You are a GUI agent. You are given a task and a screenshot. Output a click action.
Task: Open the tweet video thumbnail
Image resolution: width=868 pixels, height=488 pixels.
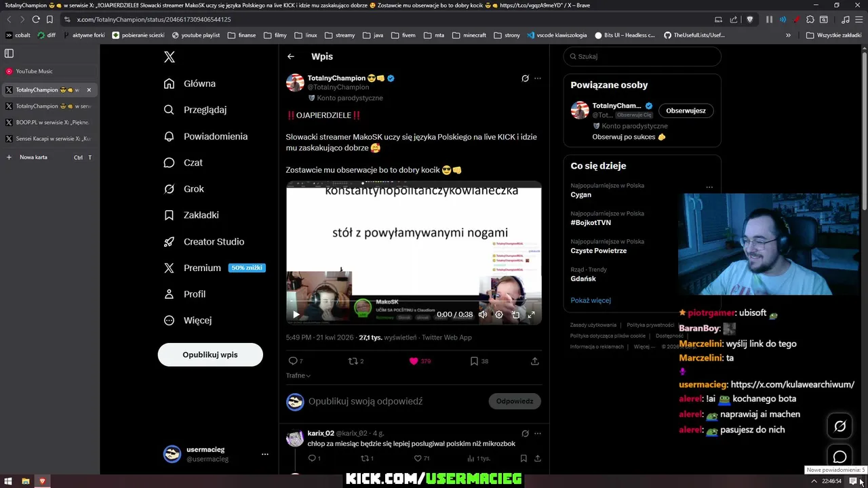tap(414, 252)
